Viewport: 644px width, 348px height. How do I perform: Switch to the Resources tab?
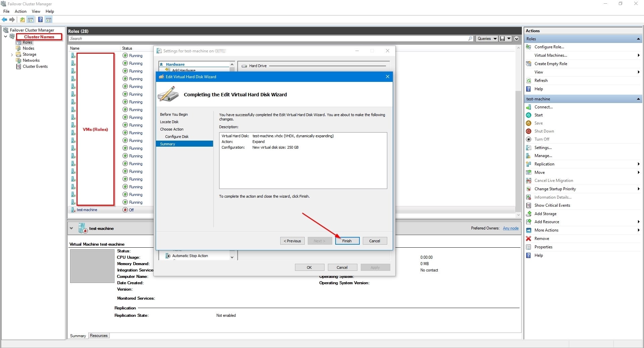[x=99, y=336]
